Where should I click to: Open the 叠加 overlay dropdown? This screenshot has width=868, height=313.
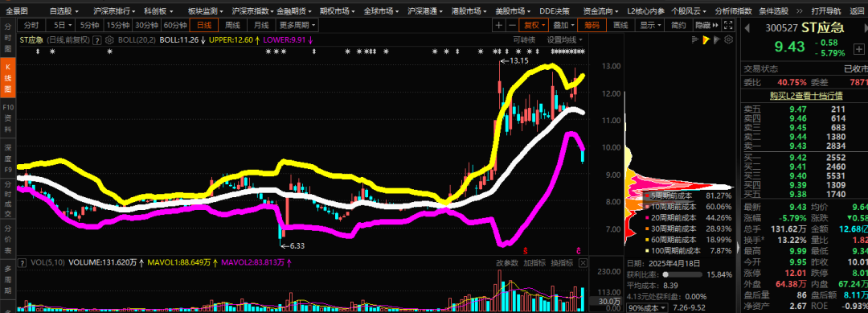pos(563,25)
